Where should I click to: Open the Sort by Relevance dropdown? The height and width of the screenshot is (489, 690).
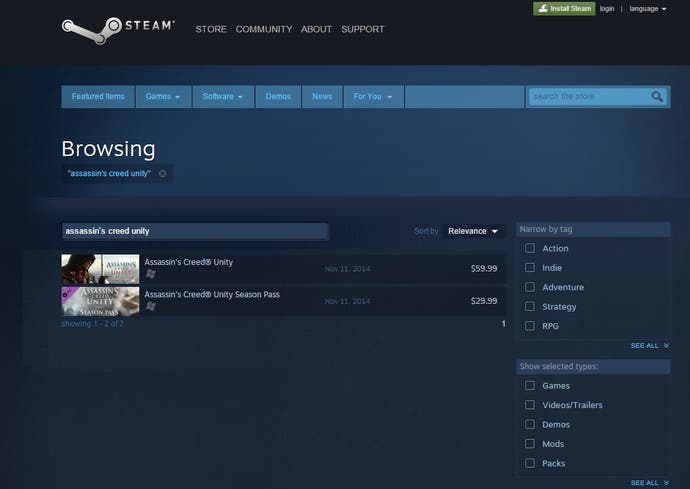click(x=473, y=231)
